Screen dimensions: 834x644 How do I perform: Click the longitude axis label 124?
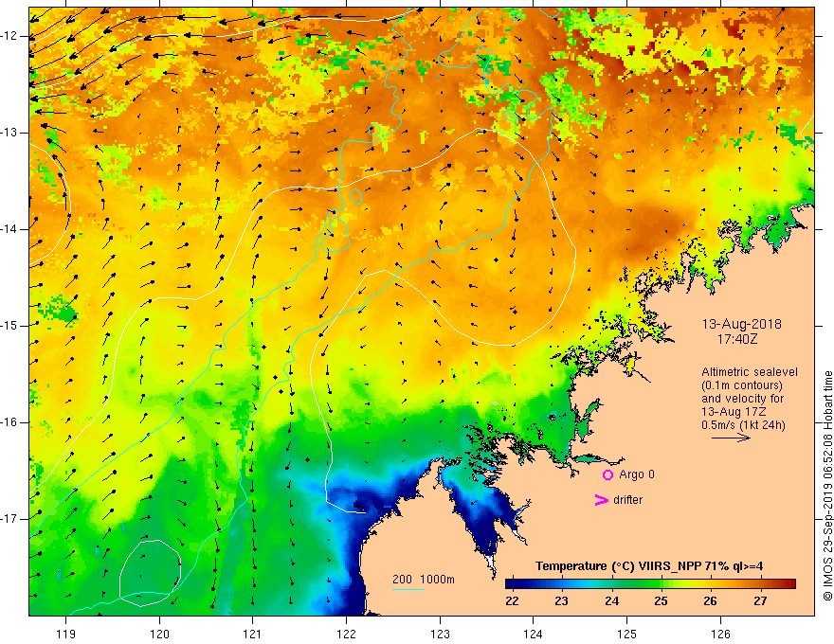point(533,634)
